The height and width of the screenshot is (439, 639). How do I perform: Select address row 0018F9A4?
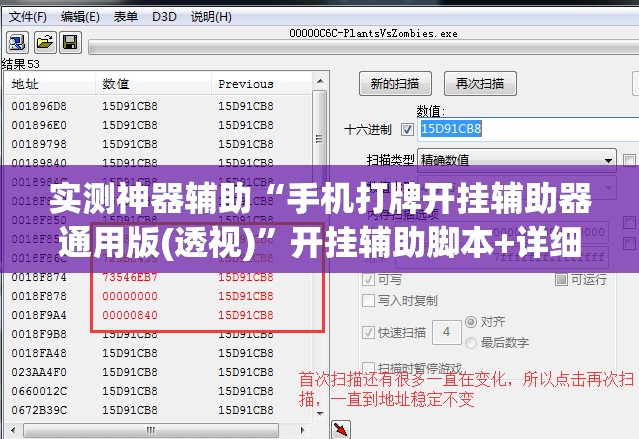[158, 315]
